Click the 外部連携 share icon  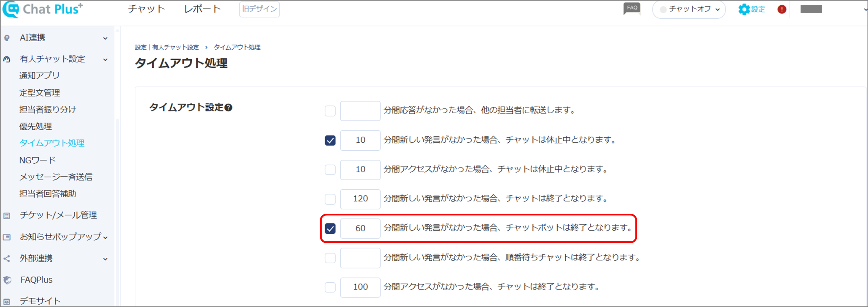click(x=7, y=259)
